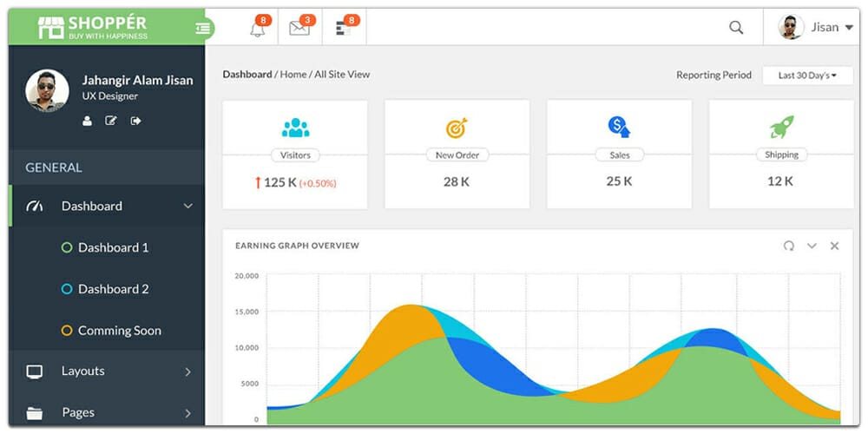The image size is (868, 434).
Task: Click the Jisan avatar in top bar
Action: 791,27
